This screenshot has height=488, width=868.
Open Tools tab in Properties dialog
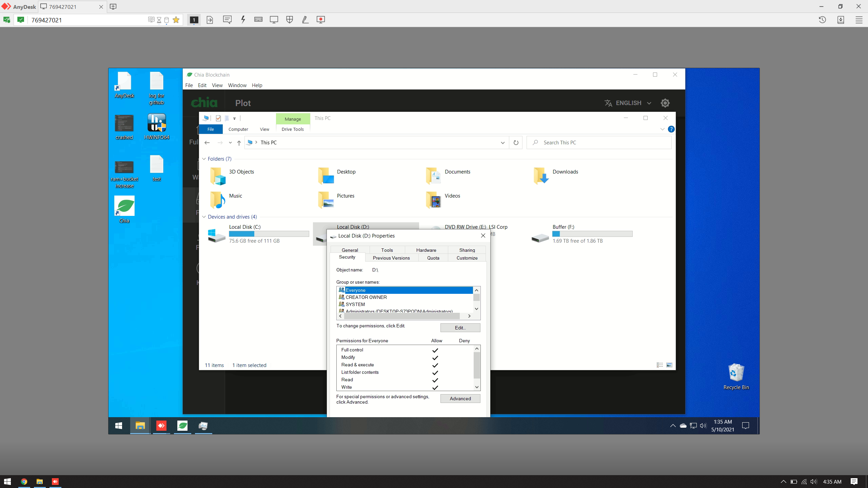pyautogui.click(x=387, y=250)
